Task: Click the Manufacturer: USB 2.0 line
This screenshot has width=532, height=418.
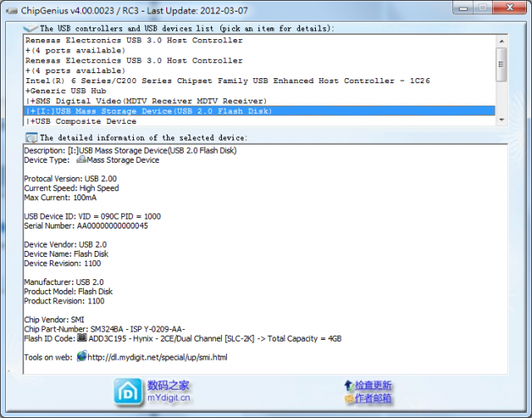Action: point(64,282)
